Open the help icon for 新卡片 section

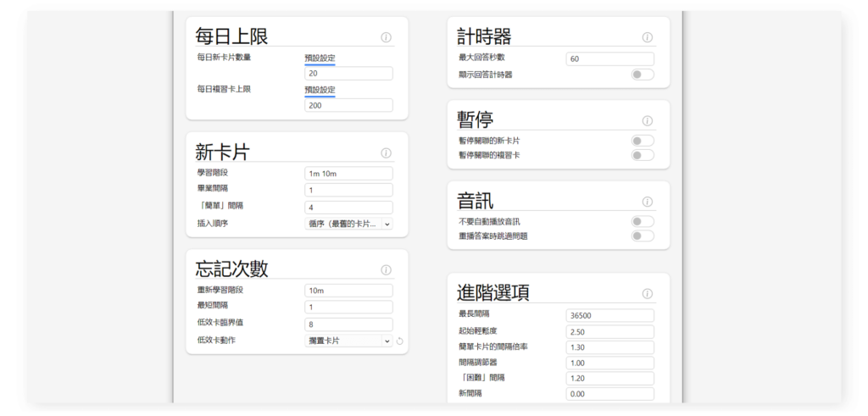386,153
